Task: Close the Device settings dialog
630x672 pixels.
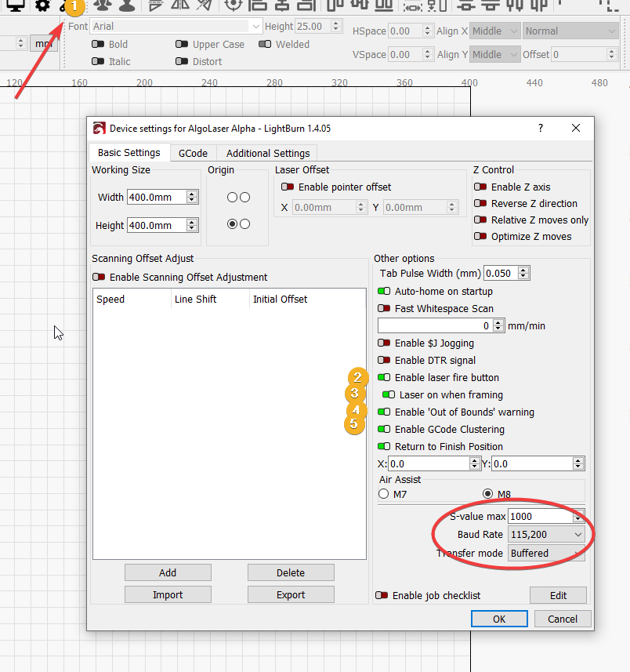Action: 576,128
